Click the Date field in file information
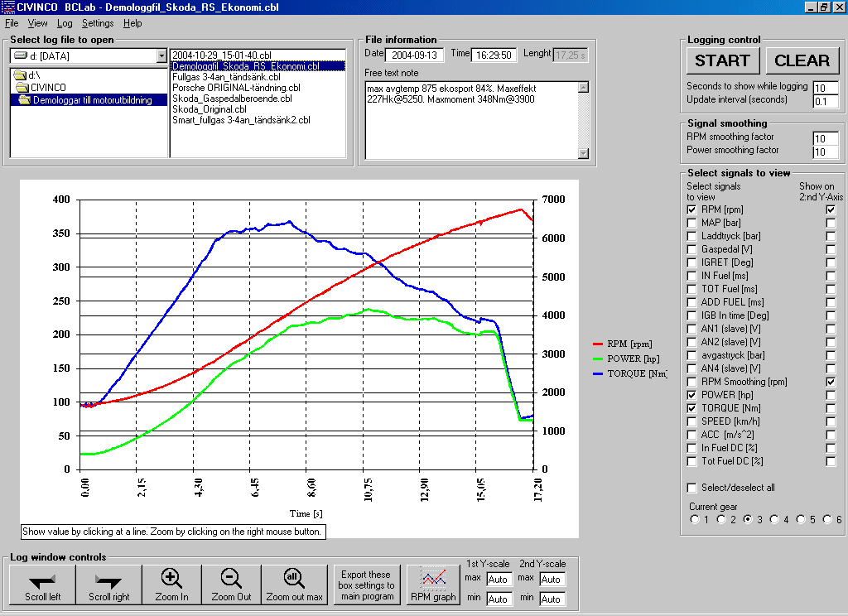Viewport: 848px width, 616px height. (414, 55)
